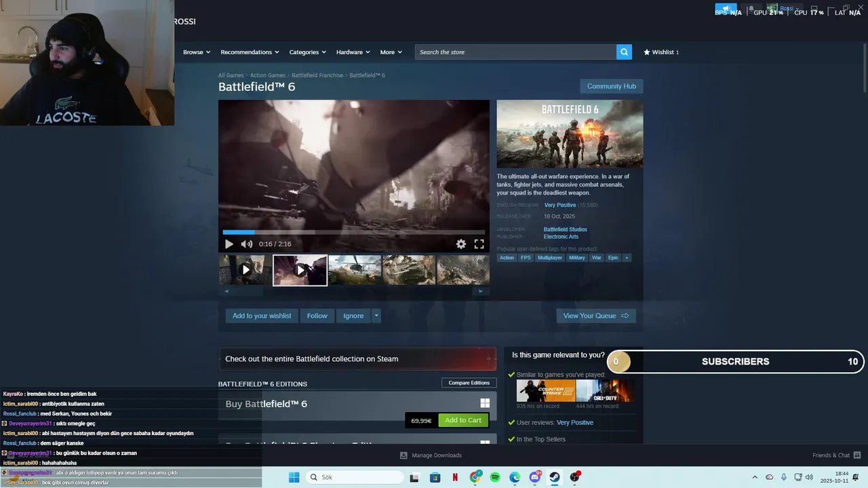Image resolution: width=868 pixels, height=488 pixels.
Task: Add a tag with plus button
Action: (627, 258)
